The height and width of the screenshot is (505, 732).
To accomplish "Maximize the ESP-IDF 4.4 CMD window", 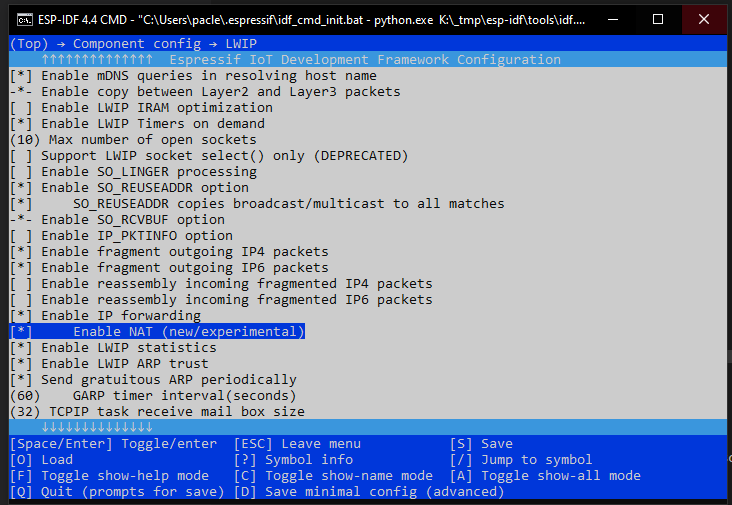I will [658, 20].
